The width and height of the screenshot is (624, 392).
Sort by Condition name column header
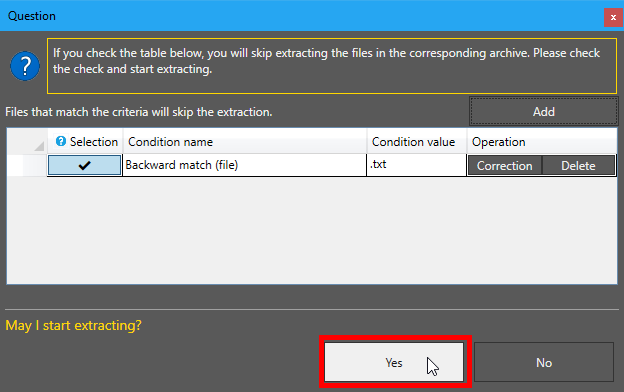[x=245, y=141]
